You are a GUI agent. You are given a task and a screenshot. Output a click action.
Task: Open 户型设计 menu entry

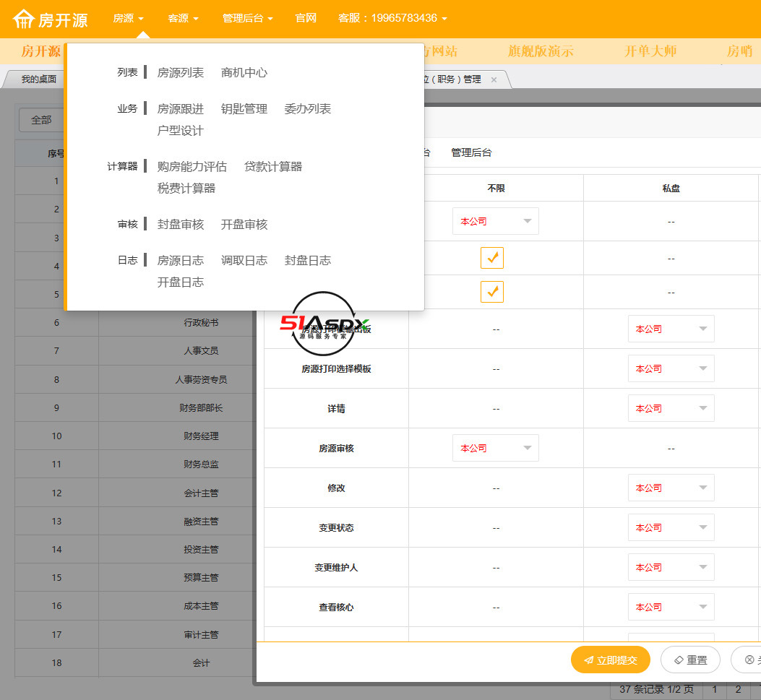[181, 131]
